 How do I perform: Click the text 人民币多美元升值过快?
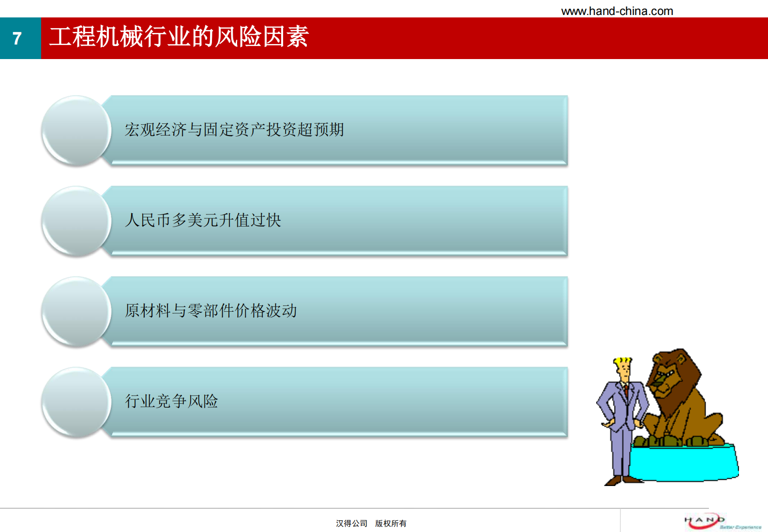point(203,220)
